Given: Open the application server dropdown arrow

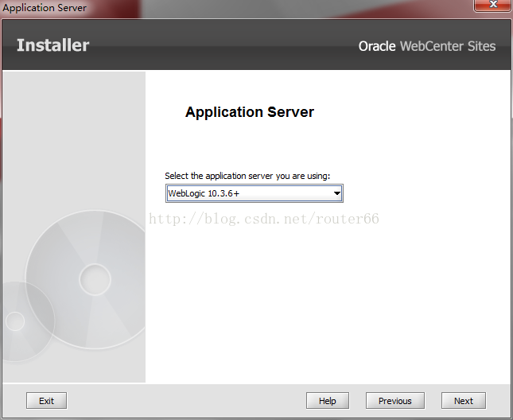Looking at the screenshot, I should click(336, 193).
